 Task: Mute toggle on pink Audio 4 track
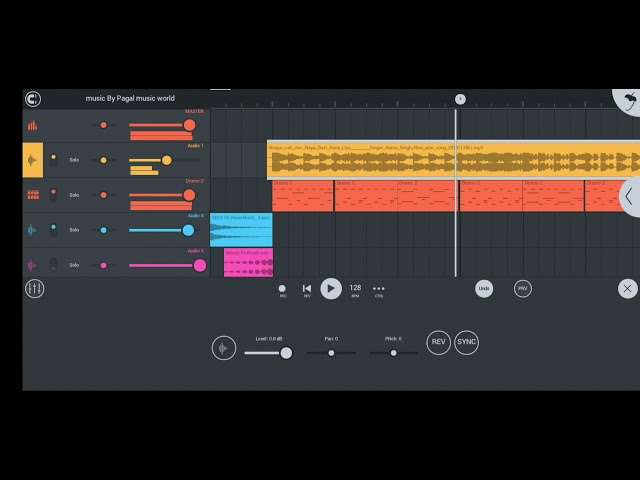tap(53, 265)
